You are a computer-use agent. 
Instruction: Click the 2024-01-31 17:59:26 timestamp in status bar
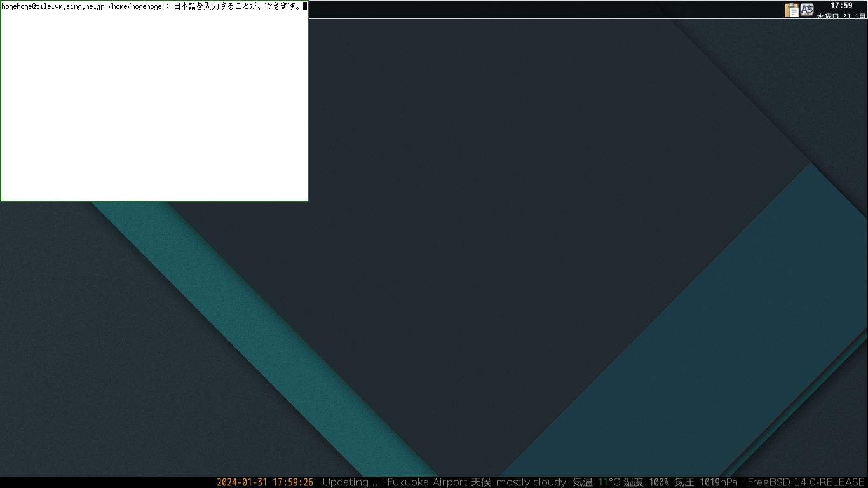click(265, 482)
